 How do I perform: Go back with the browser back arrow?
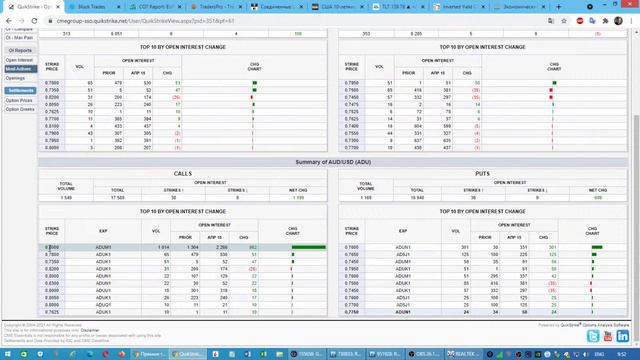(x=9, y=21)
